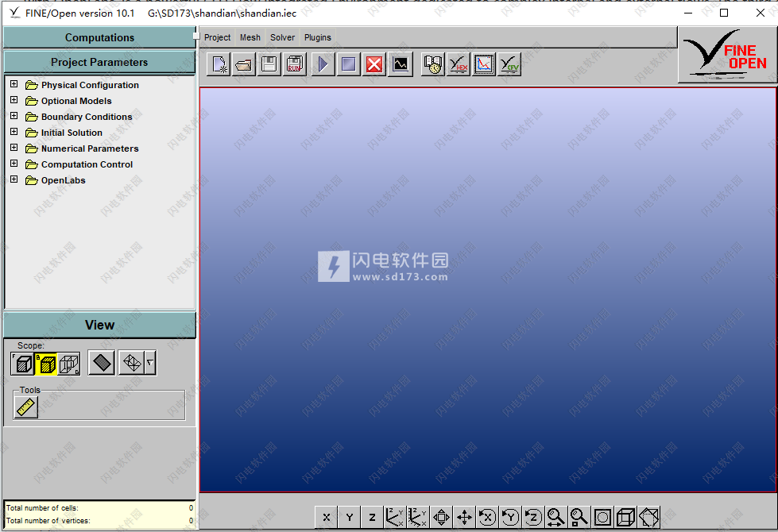Screen dimensions: 778x532
Task: Activate the four-arrow translate view tool
Action: point(464,518)
